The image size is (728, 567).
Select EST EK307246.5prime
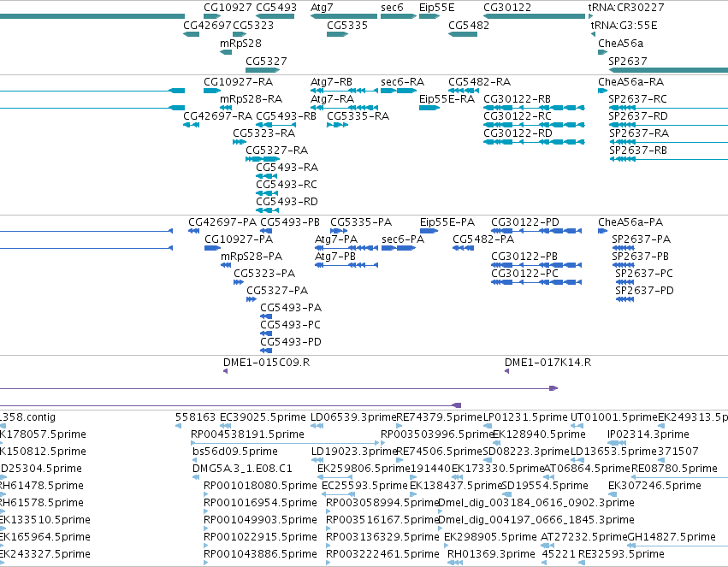click(654, 486)
